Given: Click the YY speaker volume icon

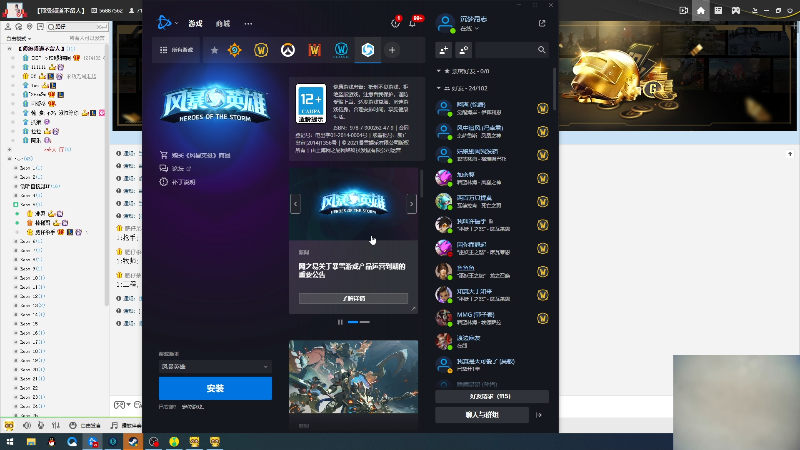Looking at the screenshot, I should click(x=27, y=425).
